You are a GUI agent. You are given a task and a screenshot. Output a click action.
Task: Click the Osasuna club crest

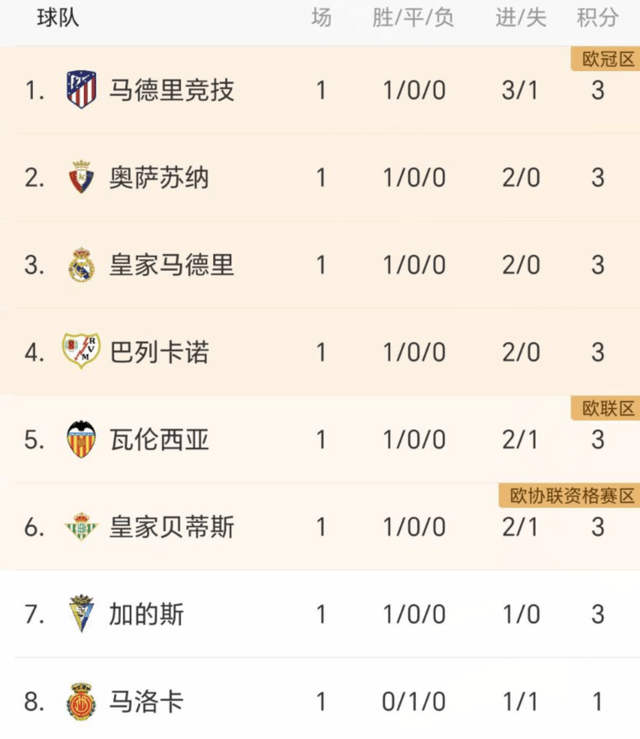pyautogui.click(x=81, y=177)
